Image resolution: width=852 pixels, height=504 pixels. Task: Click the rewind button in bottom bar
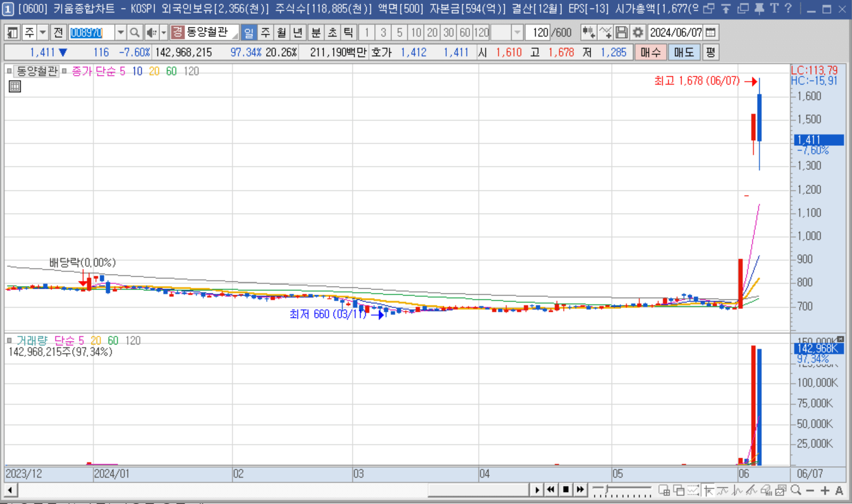pos(551,490)
